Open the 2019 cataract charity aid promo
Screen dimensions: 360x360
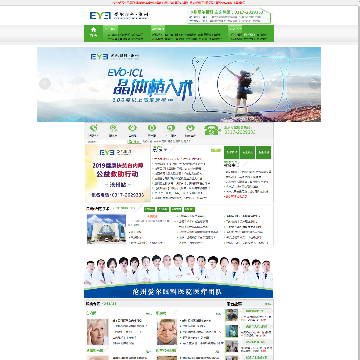[x=117, y=174]
